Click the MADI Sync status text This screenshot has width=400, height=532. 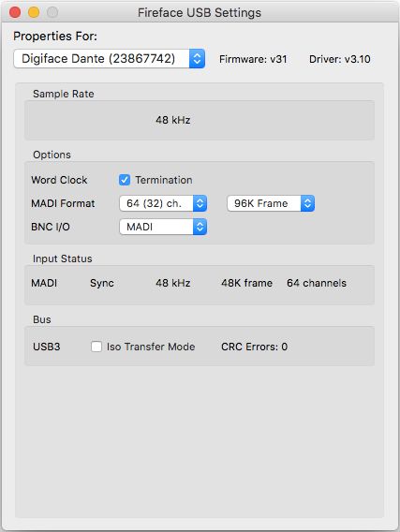[x=102, y=283]
